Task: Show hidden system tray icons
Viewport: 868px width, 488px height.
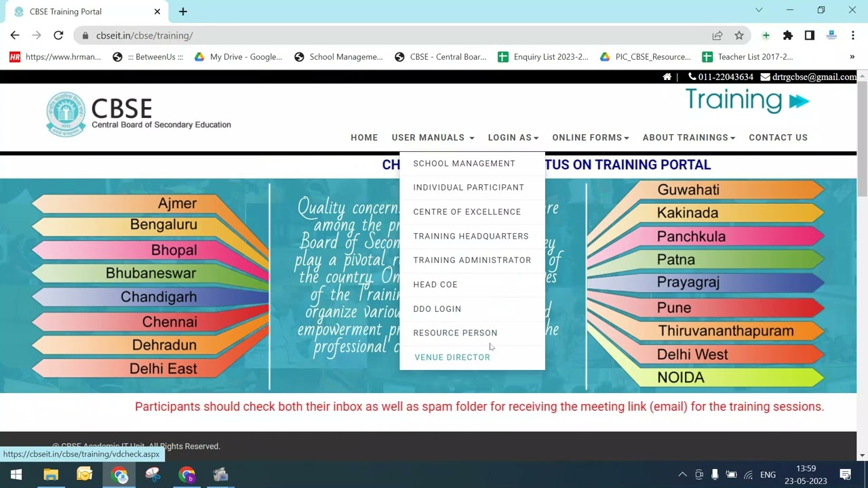Action: (682, 474)
